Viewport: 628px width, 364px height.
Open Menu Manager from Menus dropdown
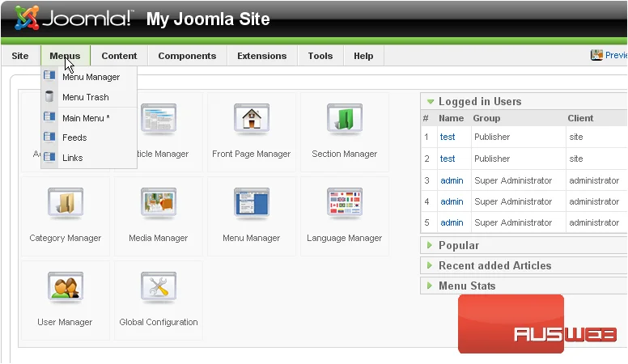click(x=91, y=77)
